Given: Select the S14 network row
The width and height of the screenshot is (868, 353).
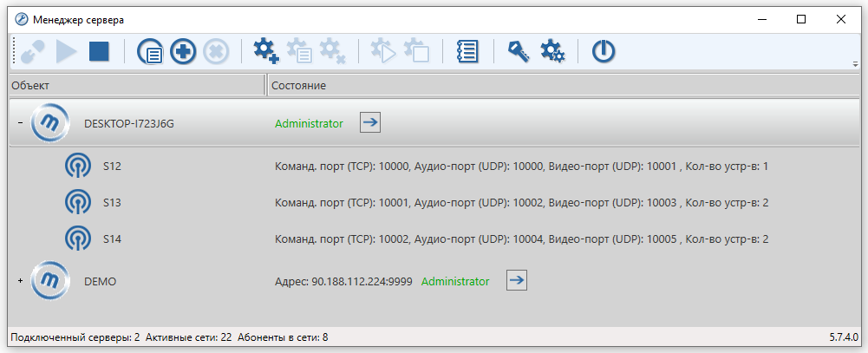Looking at the screenshot, I should tap(434, 239).
